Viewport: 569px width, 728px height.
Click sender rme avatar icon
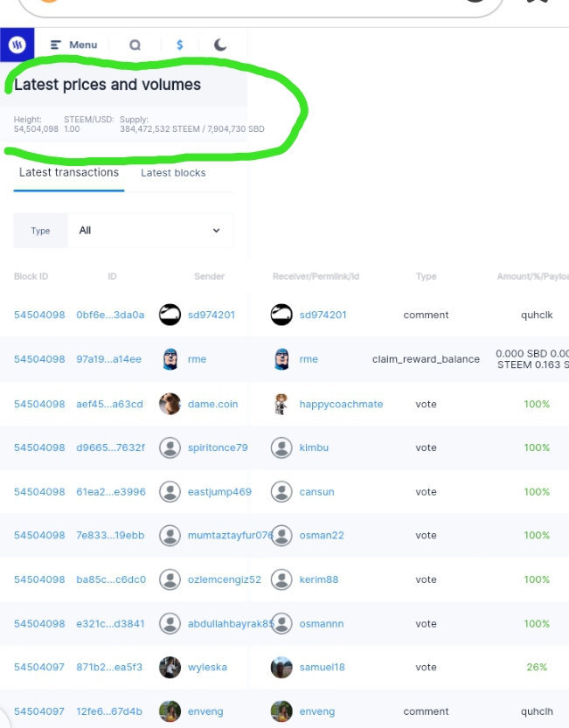[170, 359]
